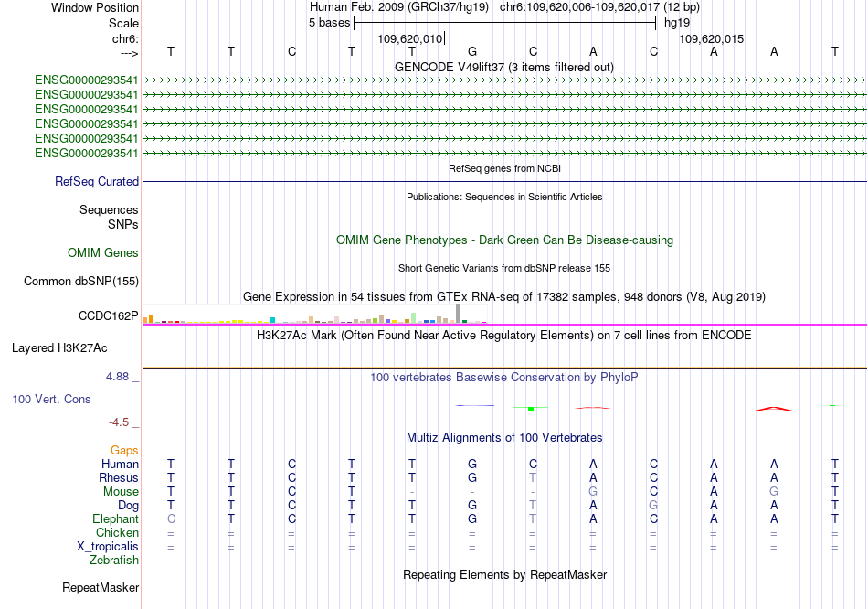This screenshot has width=868, height=609.
Task: Select the Chicken alignment row label
Action: (117, 532)
